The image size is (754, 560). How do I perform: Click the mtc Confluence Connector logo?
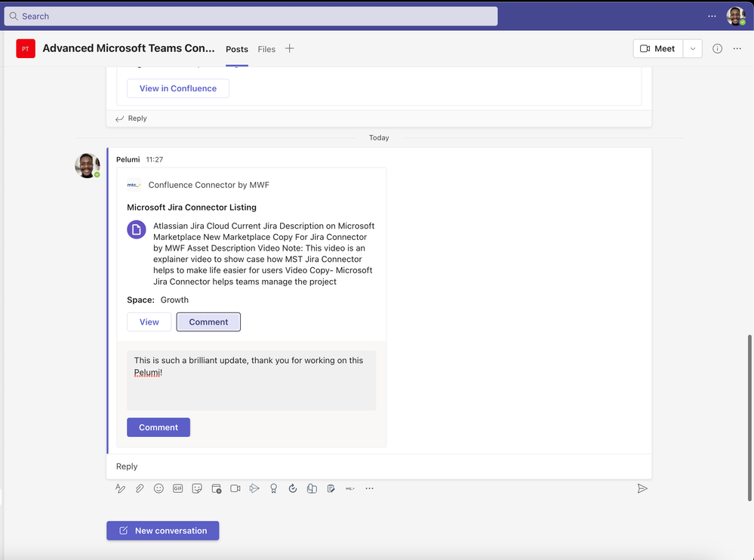click(134, 185)
